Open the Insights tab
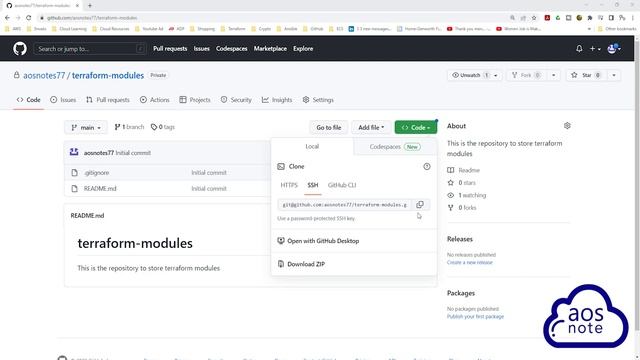This screenshot has height=360, width=640. coord(277,100)
